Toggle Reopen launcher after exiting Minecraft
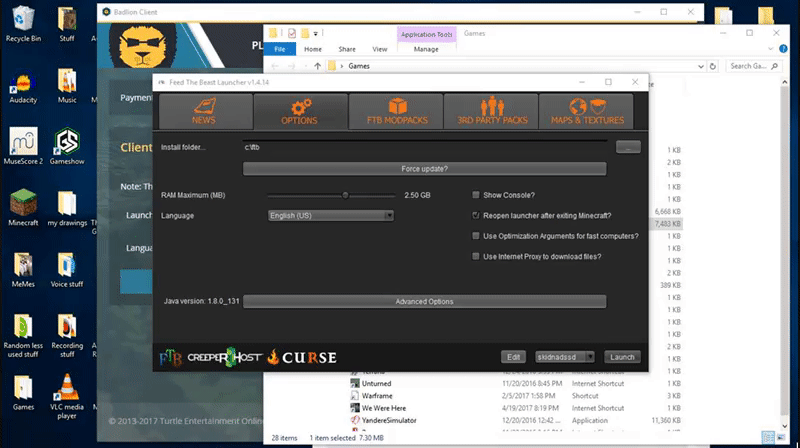 click(476, 215)
